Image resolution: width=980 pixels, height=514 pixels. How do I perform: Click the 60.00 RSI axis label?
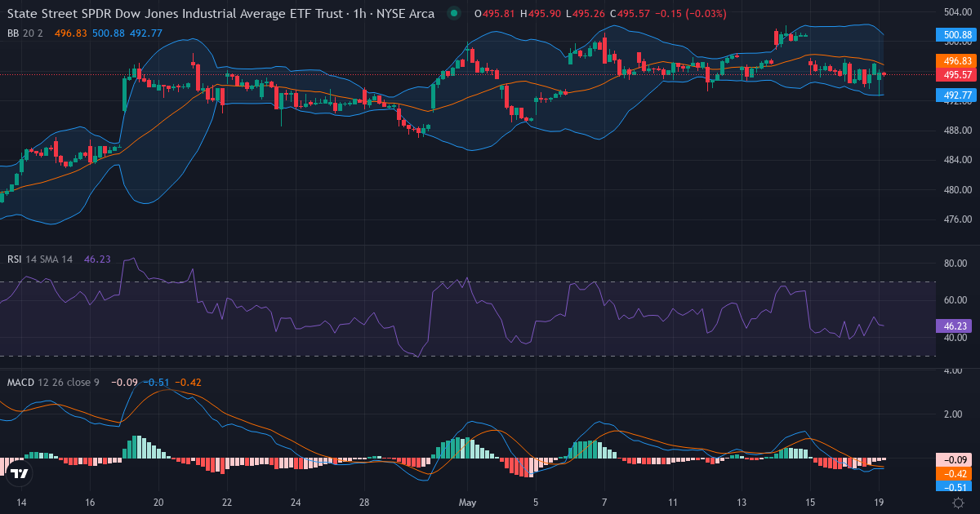[x=955, y=300]
